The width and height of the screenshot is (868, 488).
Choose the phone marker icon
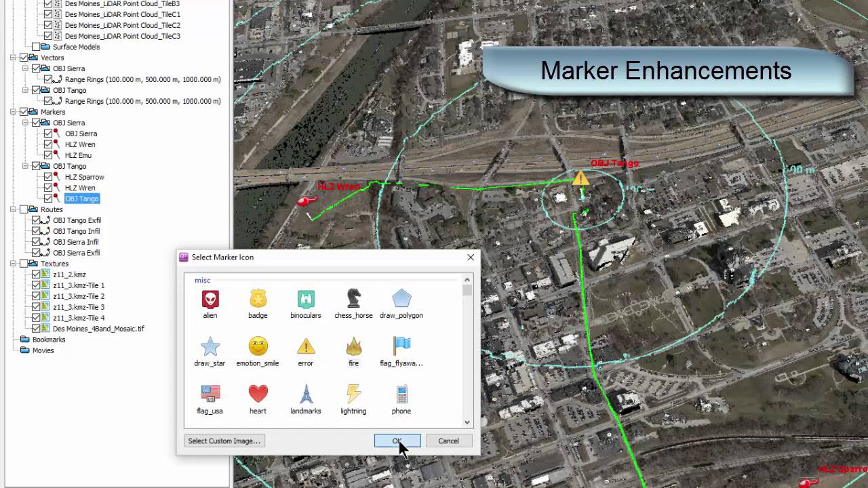coord(401,394)
